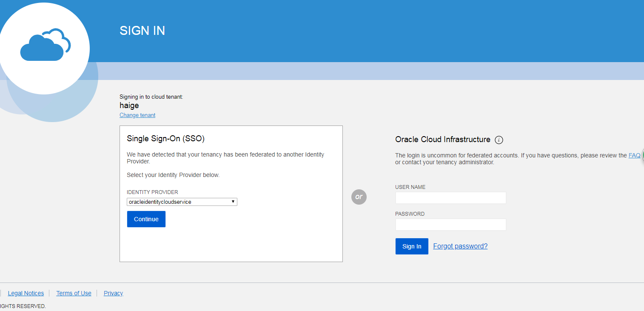Click the IDENTITY PROVIDER label
Screen dimensions: 644x311
(x=152, y=192)
